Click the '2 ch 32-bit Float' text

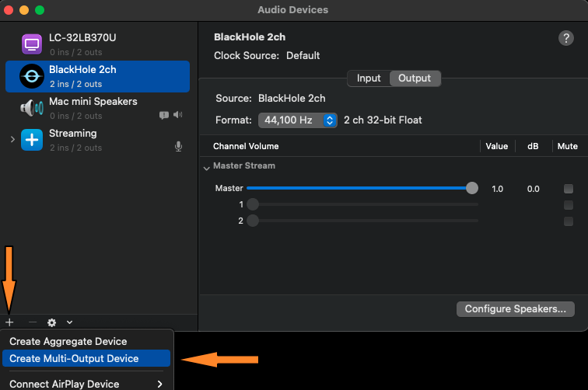point(383,120)
